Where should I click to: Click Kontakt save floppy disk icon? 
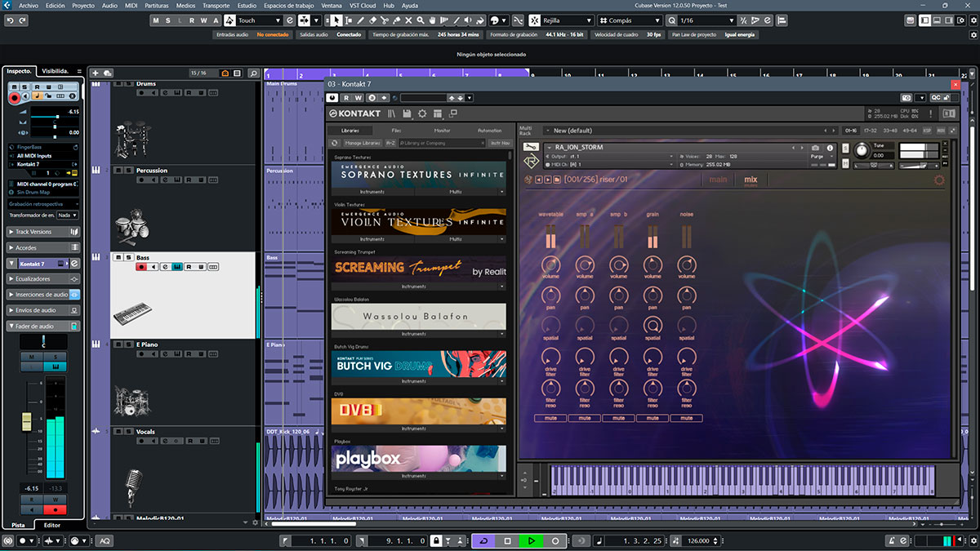coord(407,113)
